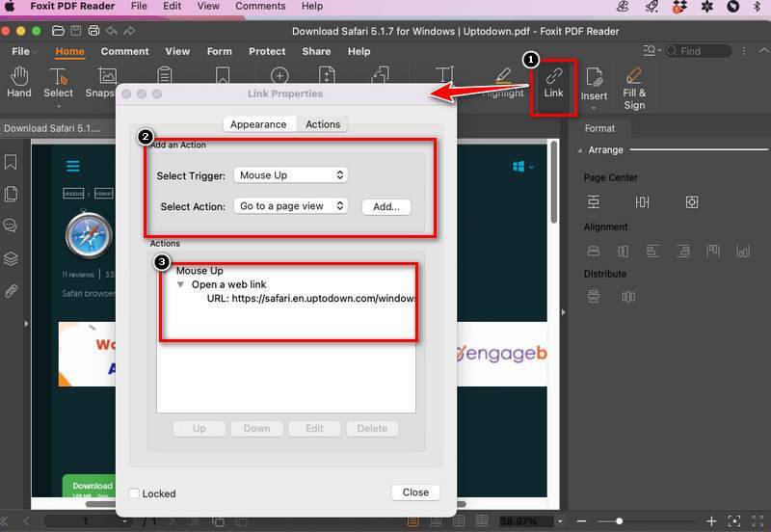
Task: Open the Pages side panel
Action: coord(11,194)
